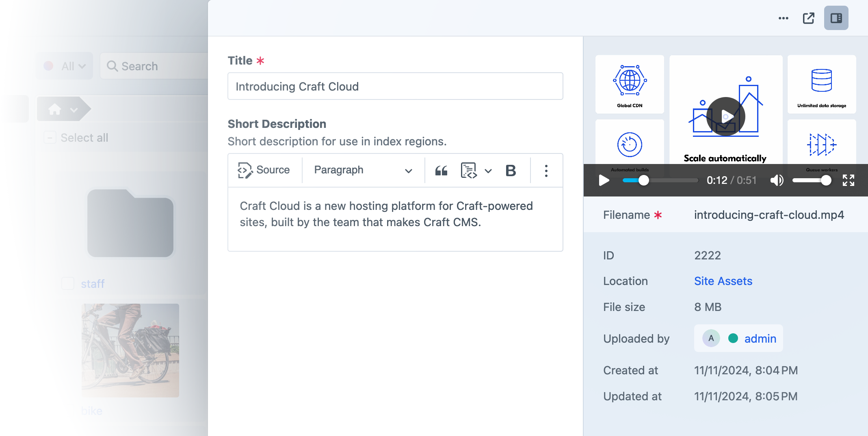868x436 pixels.
Task: Mute the video volume
Action: click(x=776, y=180)
